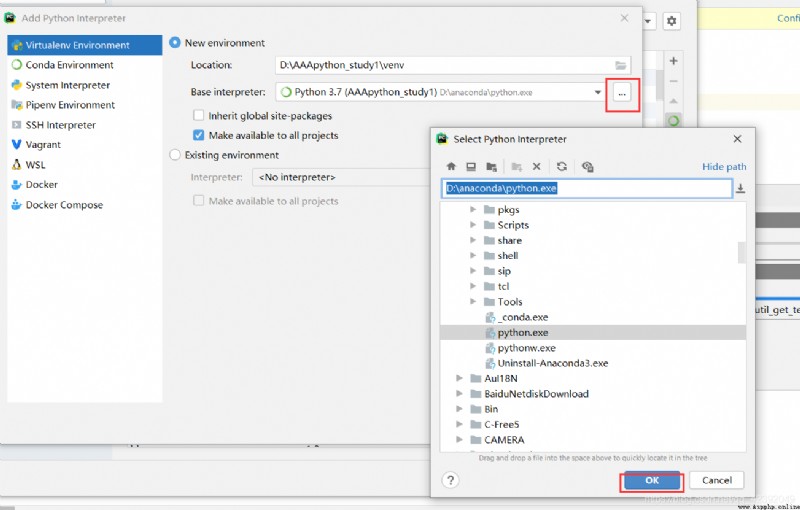Choose New environment radio button
The height and width of the screenshot is (510, 800).
pyautogui.click(x=174, y=43)
